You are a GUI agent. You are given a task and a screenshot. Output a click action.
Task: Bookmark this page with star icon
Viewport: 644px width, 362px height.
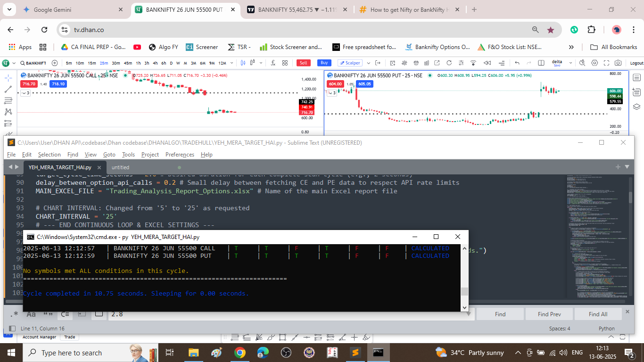[550, 30]
